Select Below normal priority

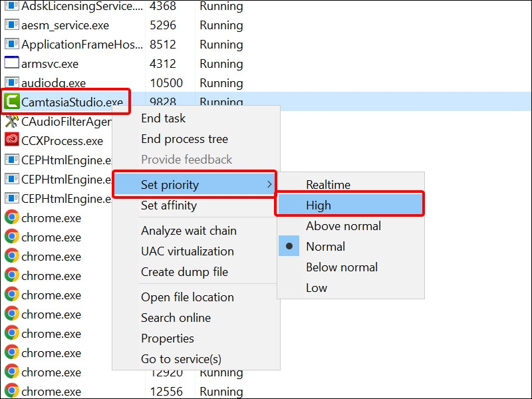tap(341, 267)
